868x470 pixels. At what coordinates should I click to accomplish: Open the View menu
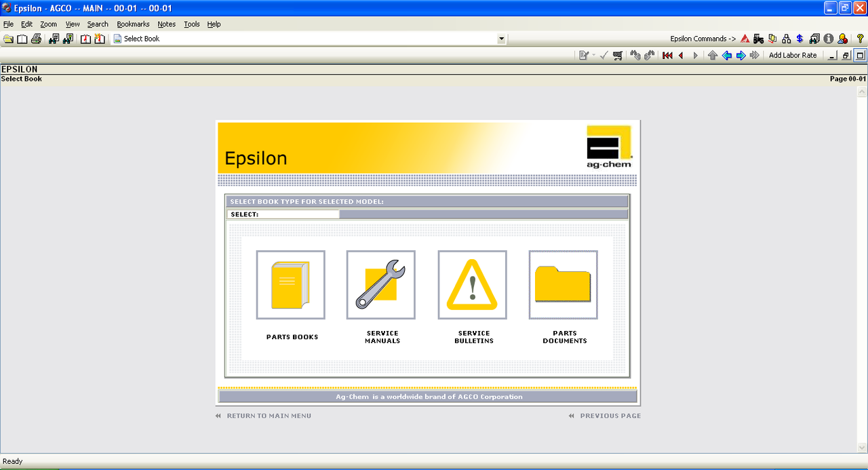[x=73, y=24]
